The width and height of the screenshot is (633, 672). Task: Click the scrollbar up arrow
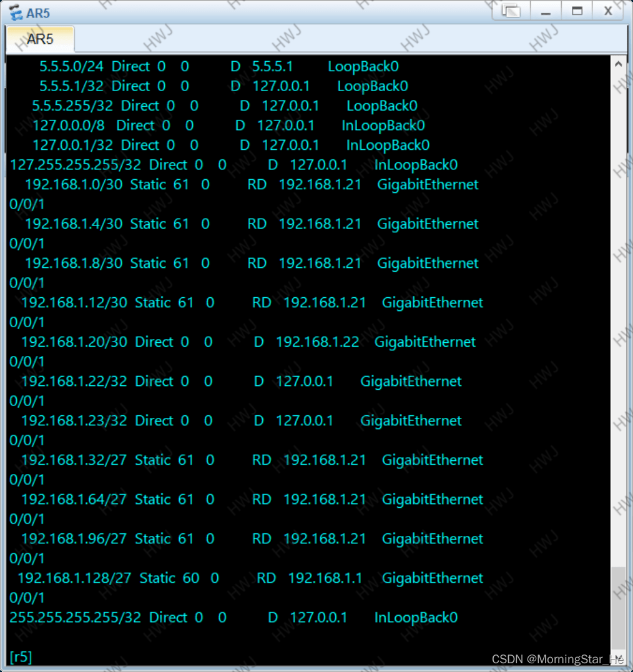coord(618,64)
